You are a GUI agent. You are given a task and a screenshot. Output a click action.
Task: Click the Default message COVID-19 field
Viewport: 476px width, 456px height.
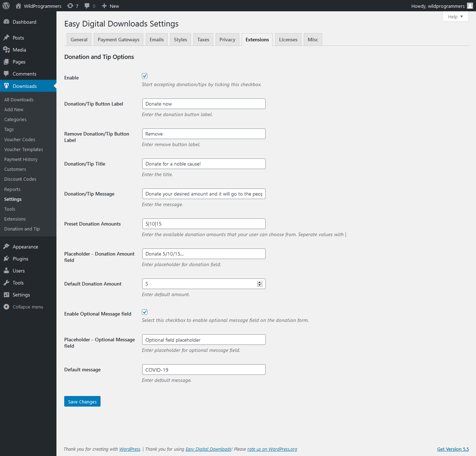(x=204, y=370)
